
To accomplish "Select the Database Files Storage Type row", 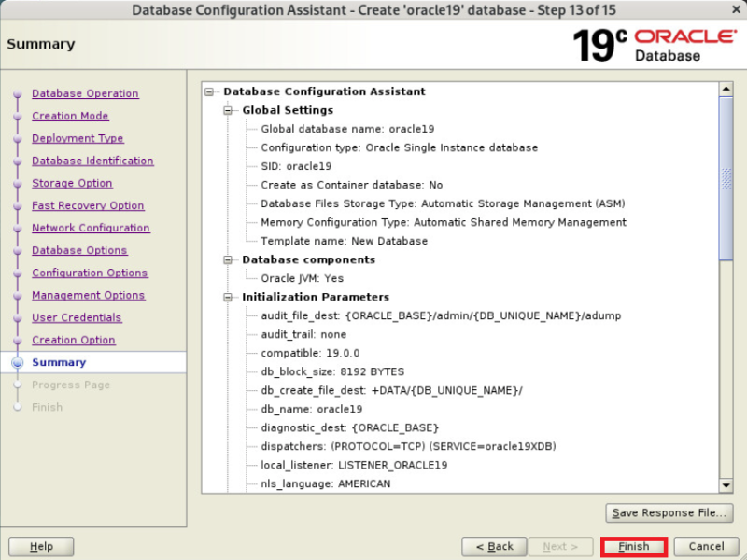I will (x=443, y=203).
